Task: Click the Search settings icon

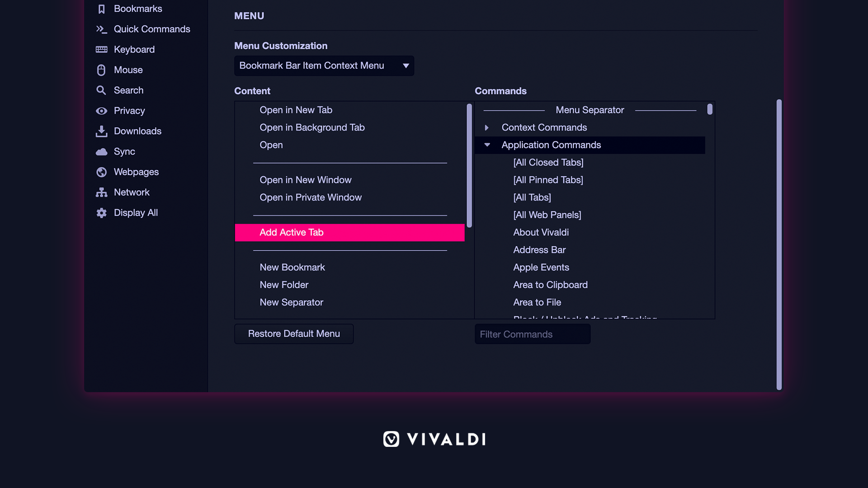Action: [100, 90]
